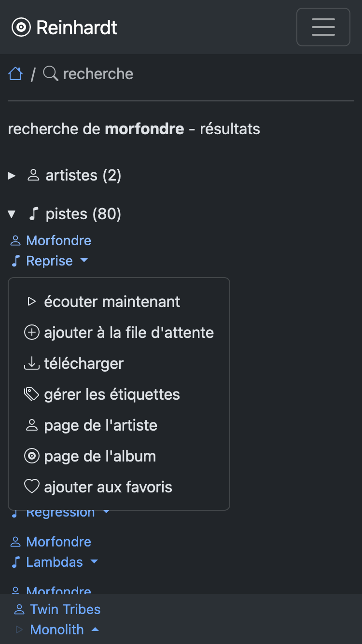
Task: Collapse the pistes (80) section
Action: tap(12, 214)
